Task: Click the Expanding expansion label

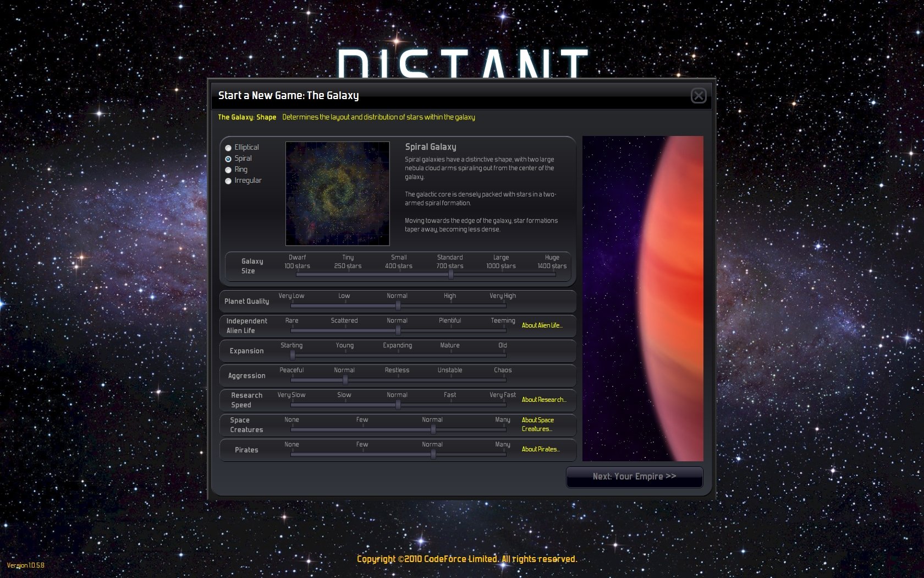Action: point(398,346)
